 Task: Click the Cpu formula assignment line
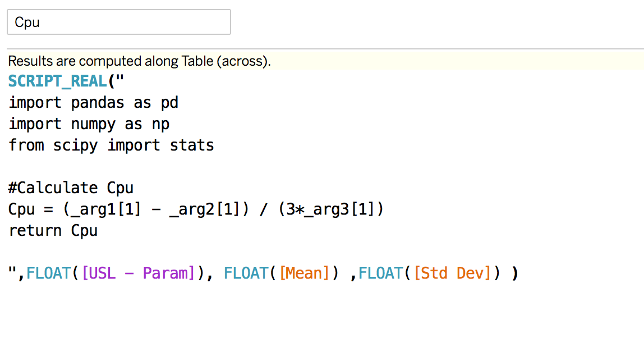(x=195, y=209)
